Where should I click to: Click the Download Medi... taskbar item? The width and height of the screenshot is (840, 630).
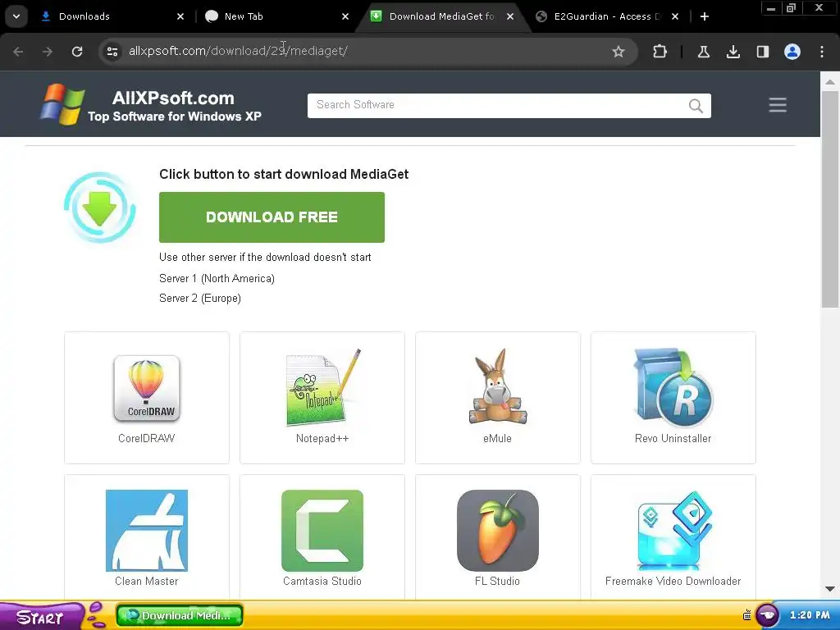(180, 615)
